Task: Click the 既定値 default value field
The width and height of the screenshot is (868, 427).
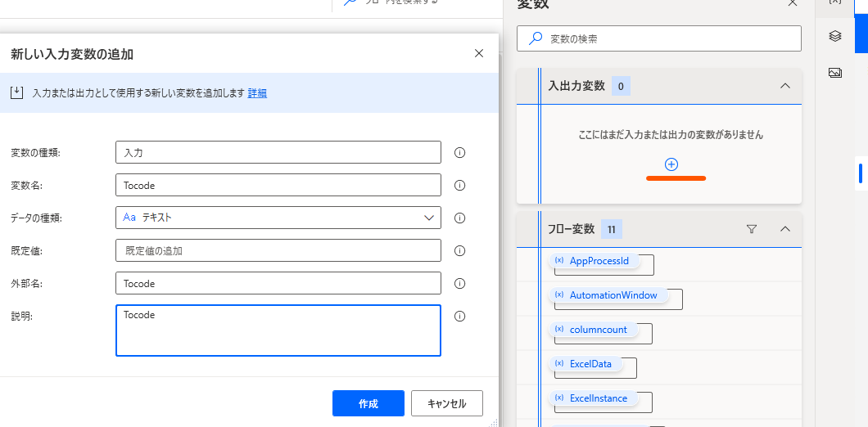Action: (x=278, y=250)
